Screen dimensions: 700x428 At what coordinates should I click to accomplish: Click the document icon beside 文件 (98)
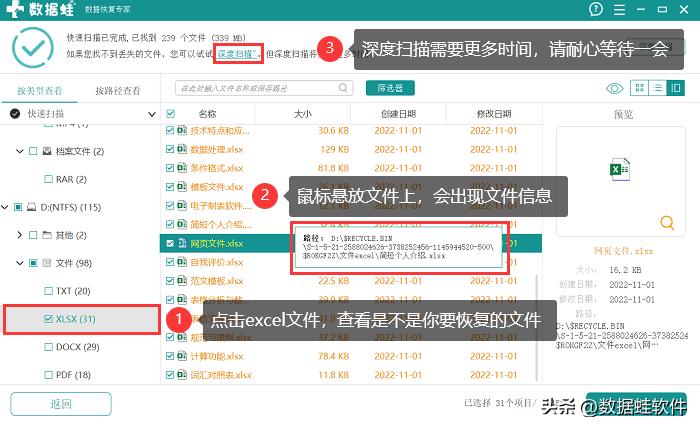47,263
